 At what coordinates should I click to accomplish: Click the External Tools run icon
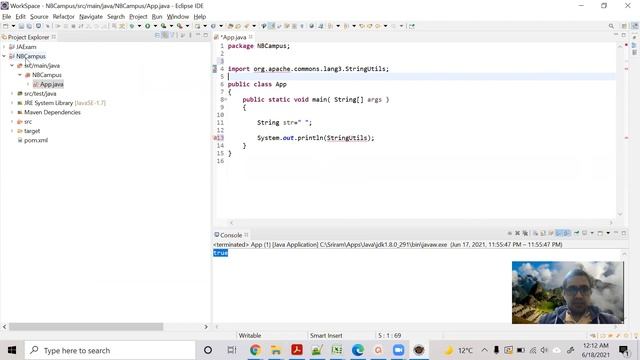click(x=180, y=26)
